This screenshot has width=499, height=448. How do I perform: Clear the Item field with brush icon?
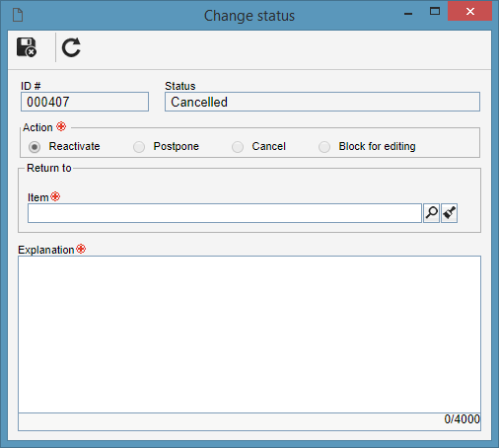coord(449,213)
